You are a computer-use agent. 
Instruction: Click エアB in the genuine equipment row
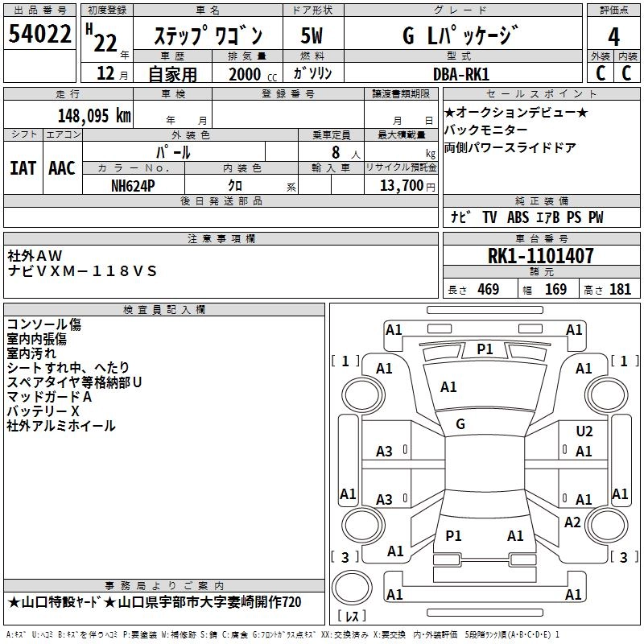coord(548,217)
